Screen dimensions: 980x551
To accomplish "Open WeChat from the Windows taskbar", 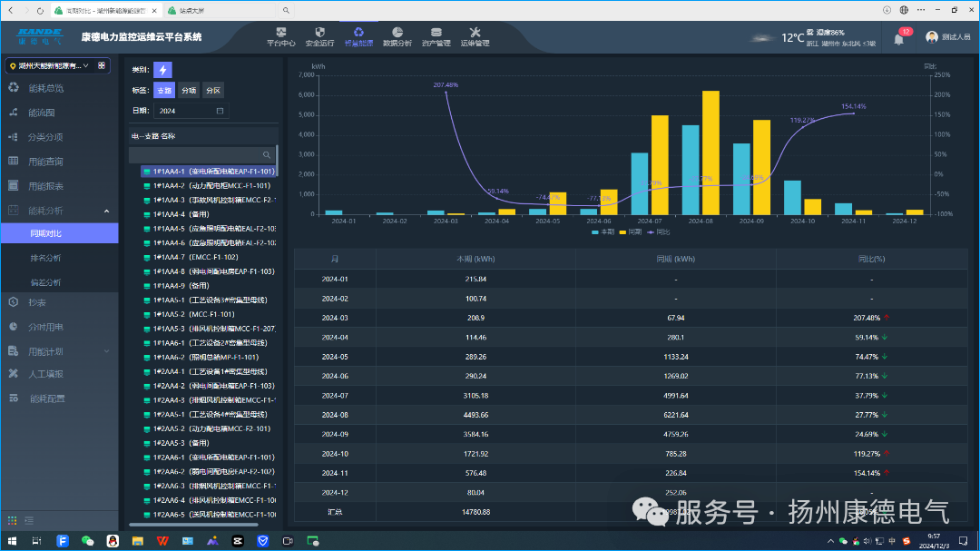I will [x=88, y=541].
